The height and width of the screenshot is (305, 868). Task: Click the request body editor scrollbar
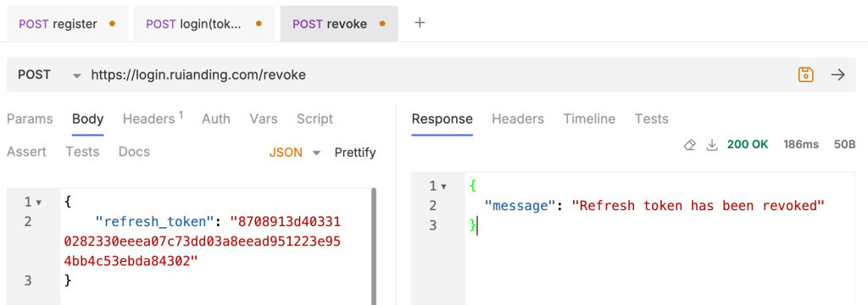pos(374,247)
